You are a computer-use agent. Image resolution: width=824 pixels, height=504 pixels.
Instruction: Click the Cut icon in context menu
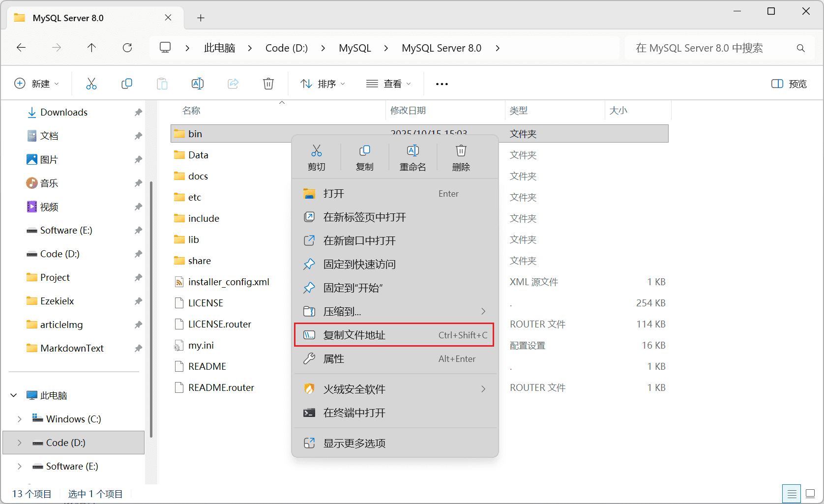317,157
